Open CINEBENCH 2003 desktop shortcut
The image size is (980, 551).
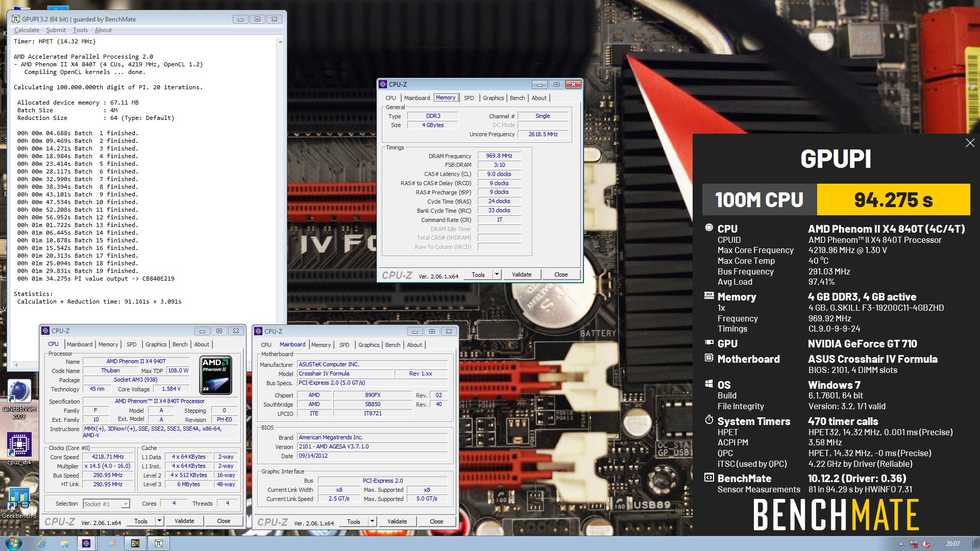pos(19,399)
